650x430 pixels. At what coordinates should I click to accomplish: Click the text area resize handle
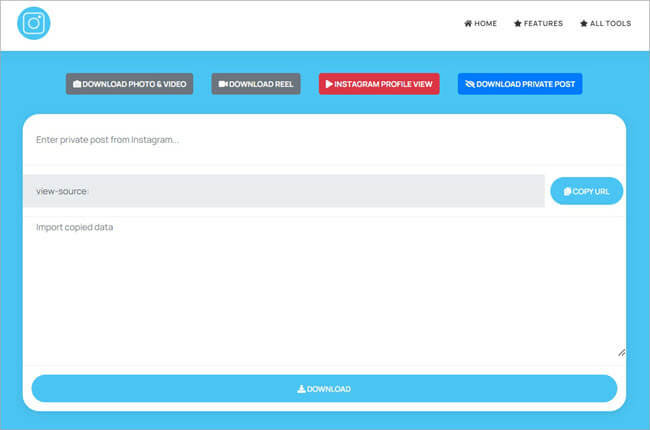coord(621,352)
